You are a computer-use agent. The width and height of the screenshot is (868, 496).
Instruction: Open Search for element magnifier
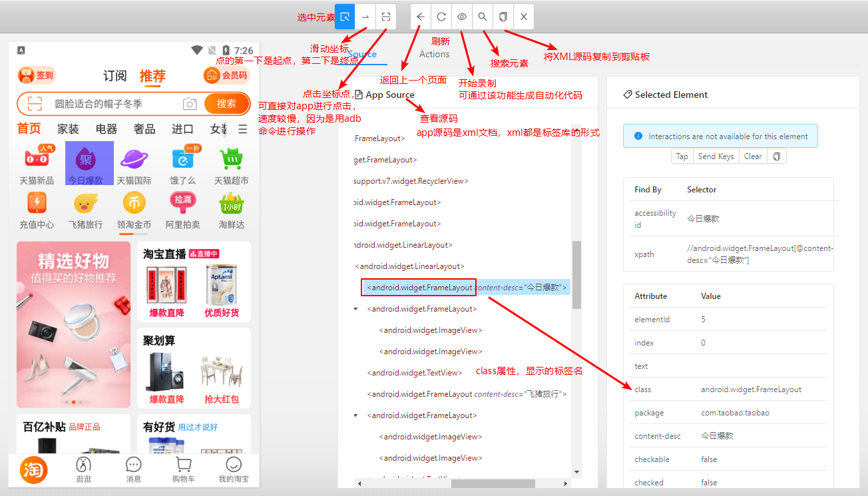(483, 17)
